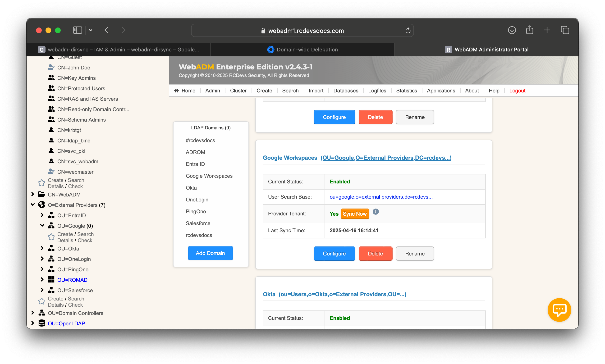Click the orange chat support icon

(x=559, y=309)
